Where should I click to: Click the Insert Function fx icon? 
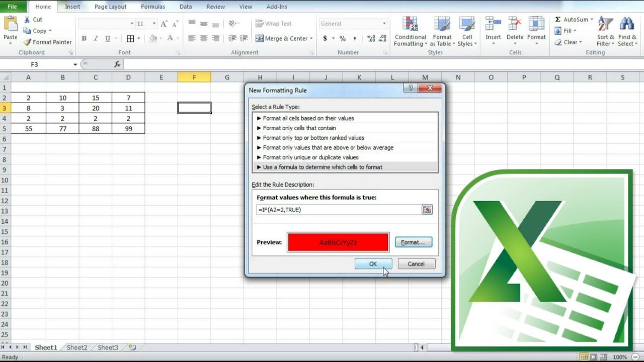[117, 64]
